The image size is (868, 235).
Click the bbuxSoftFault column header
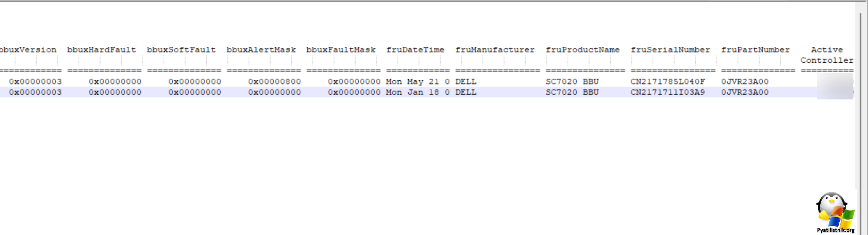pyautogui.click(x=181, y=49)
